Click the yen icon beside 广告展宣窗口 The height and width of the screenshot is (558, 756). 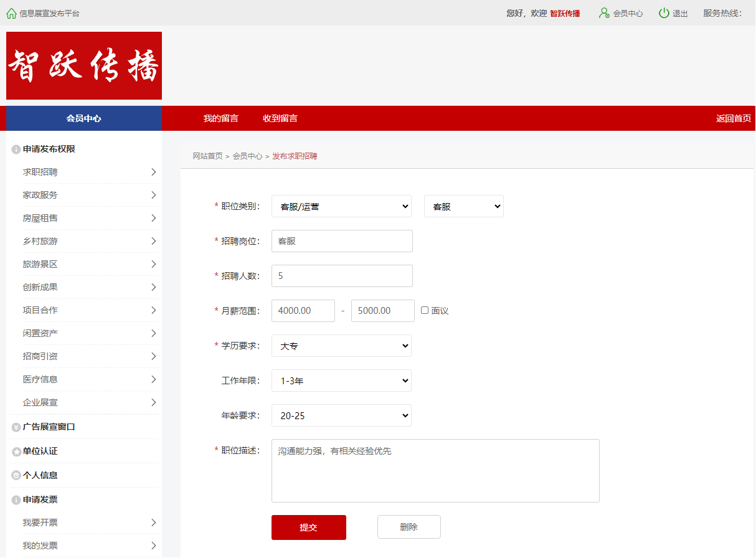16,427
